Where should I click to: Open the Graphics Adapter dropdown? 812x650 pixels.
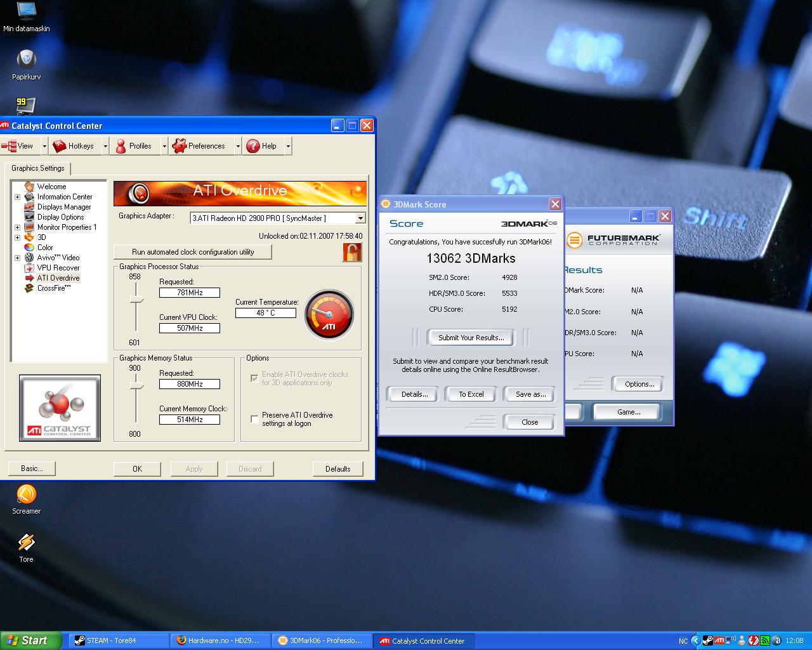point(360,218)
